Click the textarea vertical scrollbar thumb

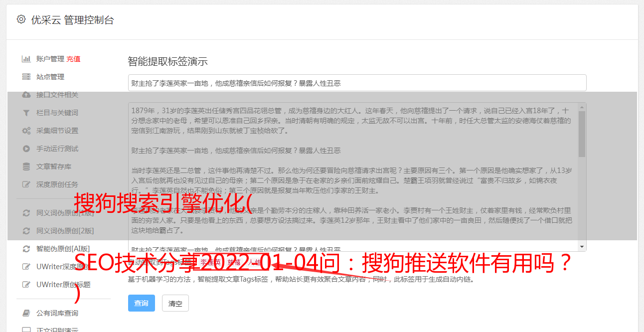pyautogui.click(x=582, y=134)
